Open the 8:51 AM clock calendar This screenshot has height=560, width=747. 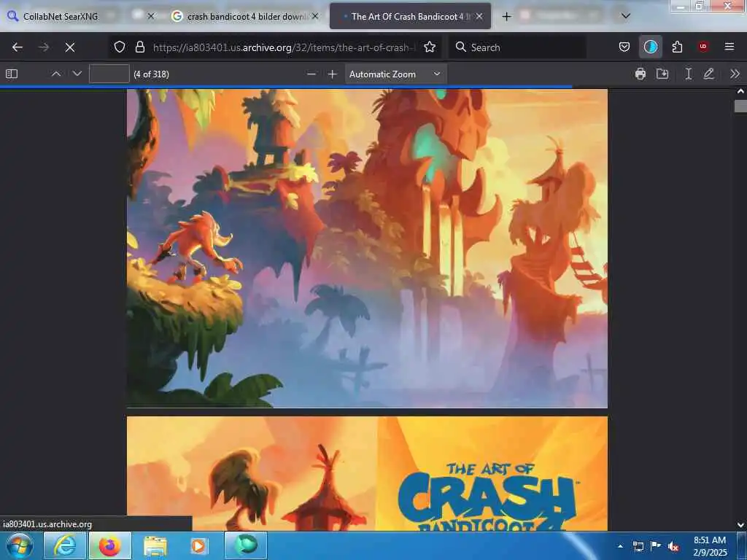point(710,546)
